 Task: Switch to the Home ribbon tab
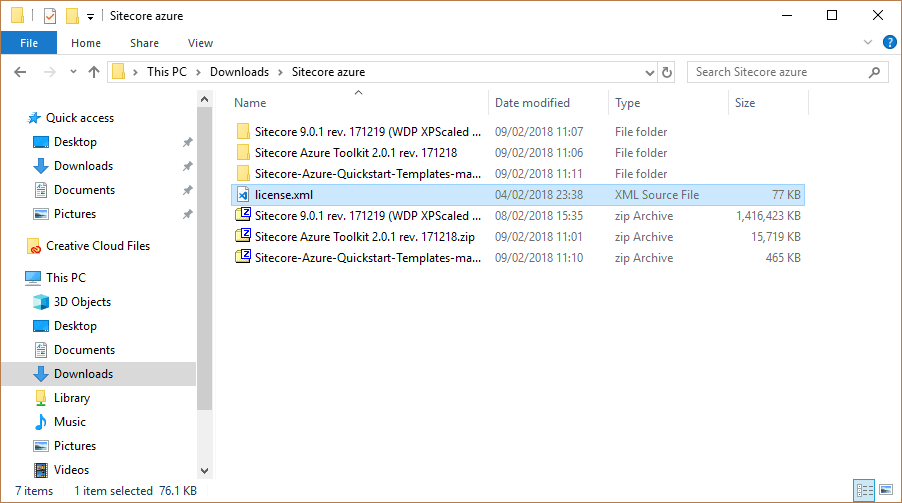pyautogui.click(x=86, y=43)
